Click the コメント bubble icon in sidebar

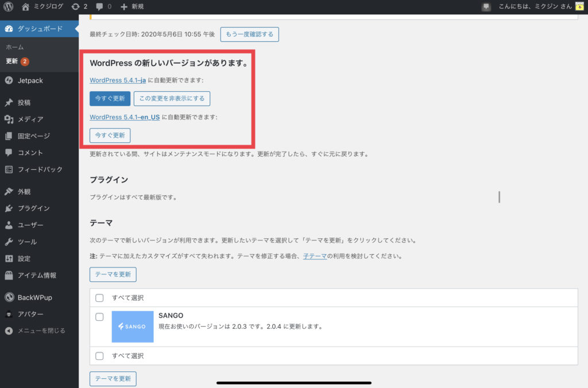click(x=9, y=153)
